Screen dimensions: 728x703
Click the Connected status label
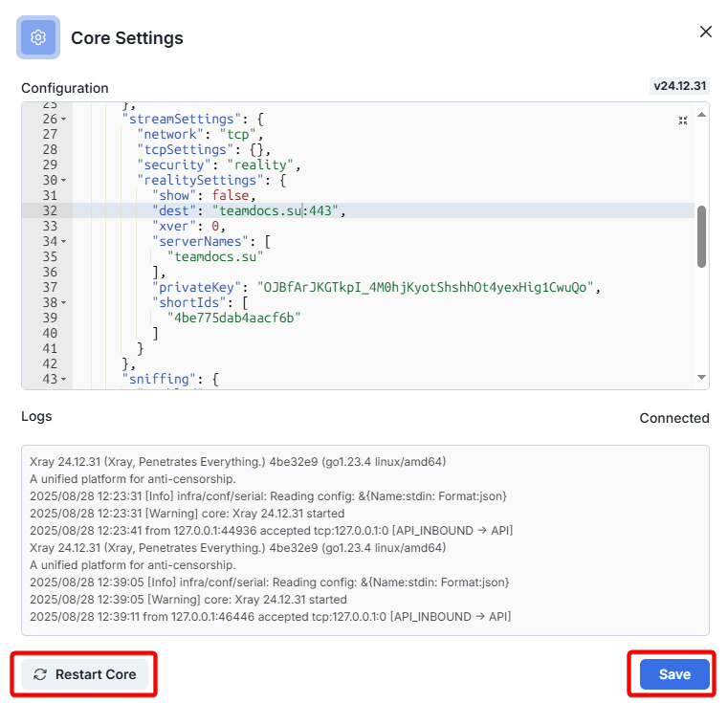673,418
